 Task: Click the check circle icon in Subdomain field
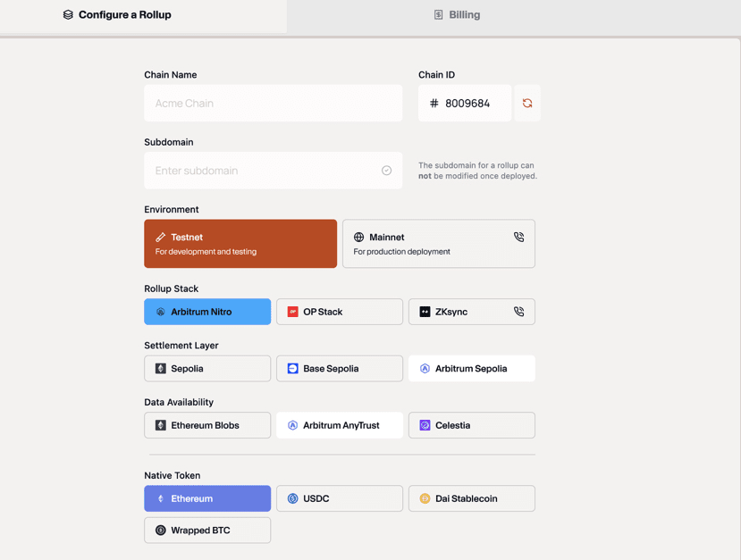386,171
